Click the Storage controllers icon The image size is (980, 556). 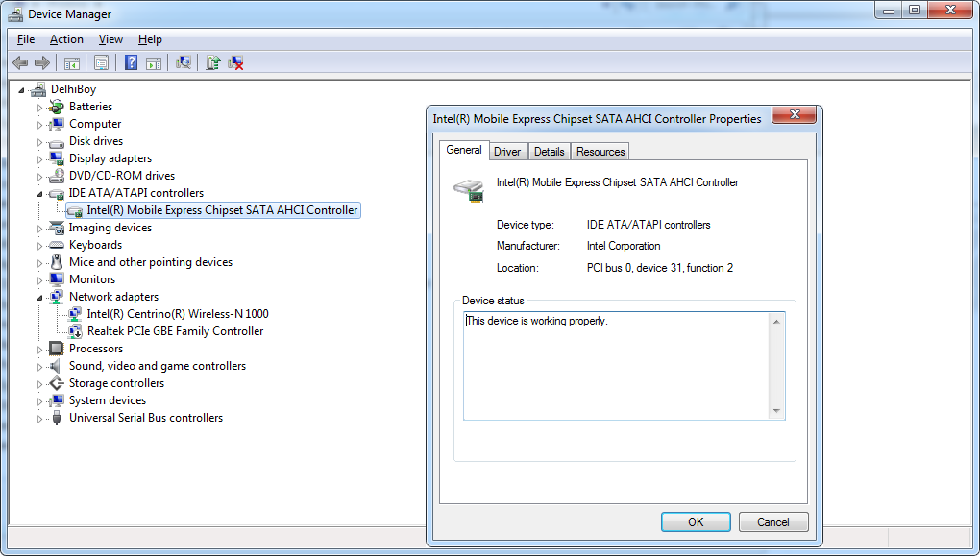[57, 383]
